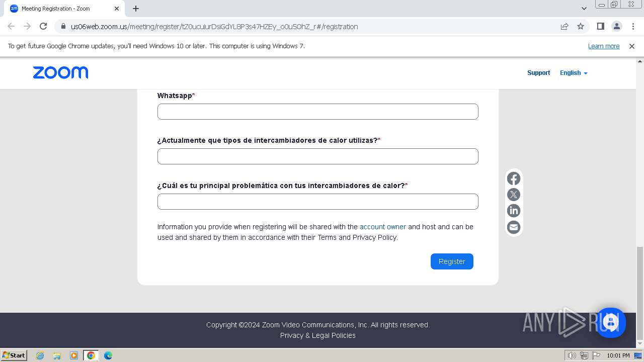This screenshot has height=362, width=644.
Task: Open the Zoom chat assistant bubble
Action: (x=611, y=322)
